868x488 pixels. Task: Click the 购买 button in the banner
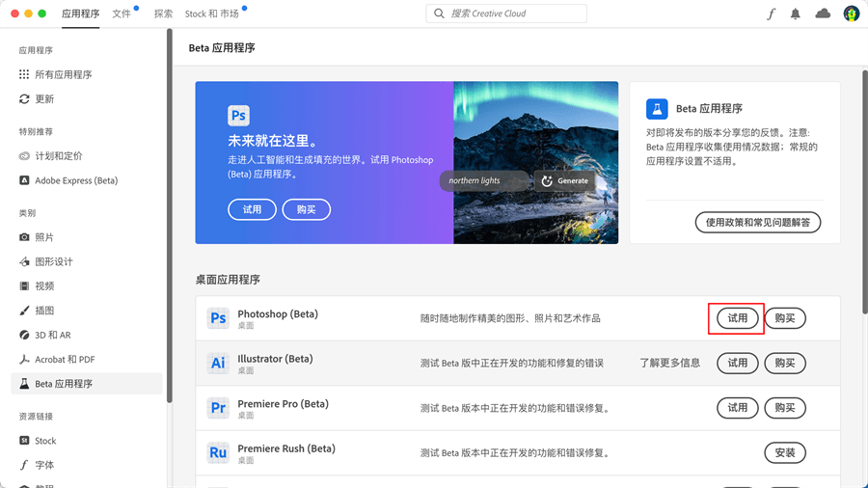pyautogui.click(x=306, y=209)
